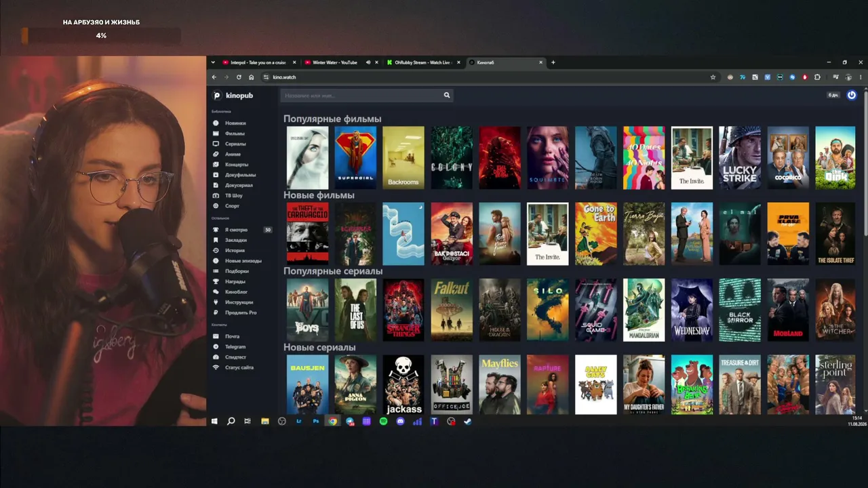Screen dimensions: 868x488
Task: Open the Wednesday series poster
Action: pyautogui.click(x=692, y=310)
